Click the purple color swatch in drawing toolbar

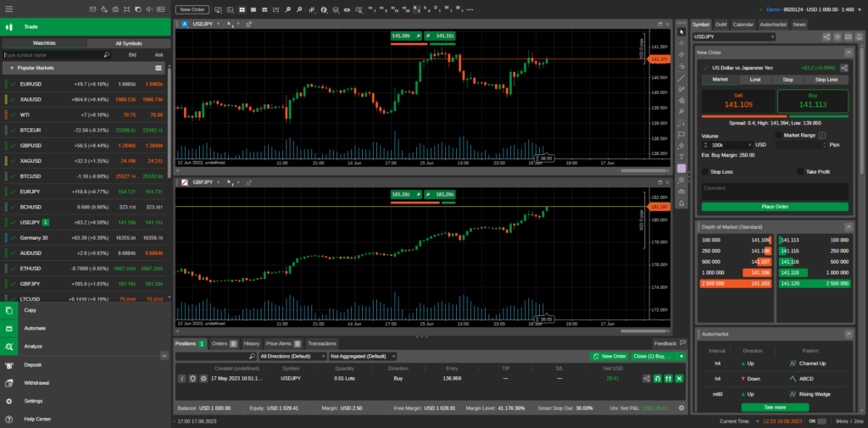click(x=682, y=169)
